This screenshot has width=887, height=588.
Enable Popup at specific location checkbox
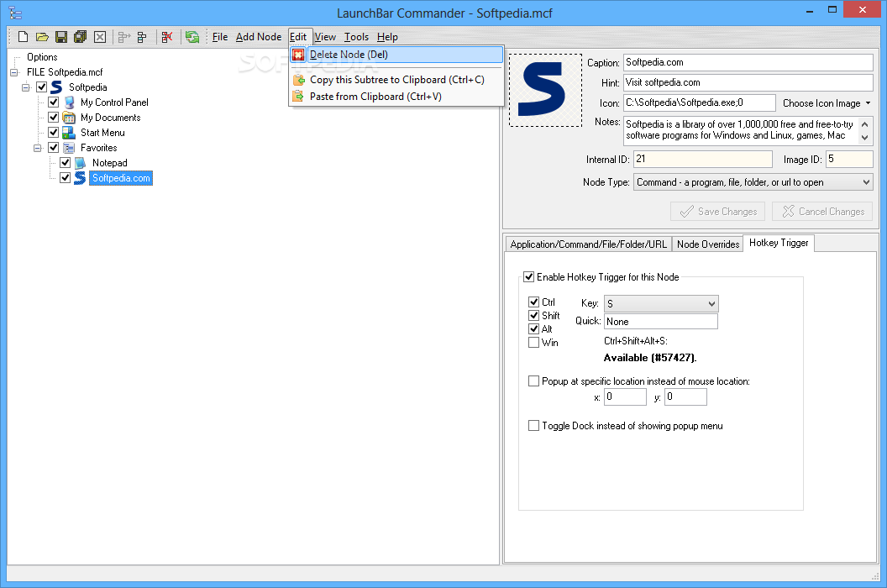[533, 381]
